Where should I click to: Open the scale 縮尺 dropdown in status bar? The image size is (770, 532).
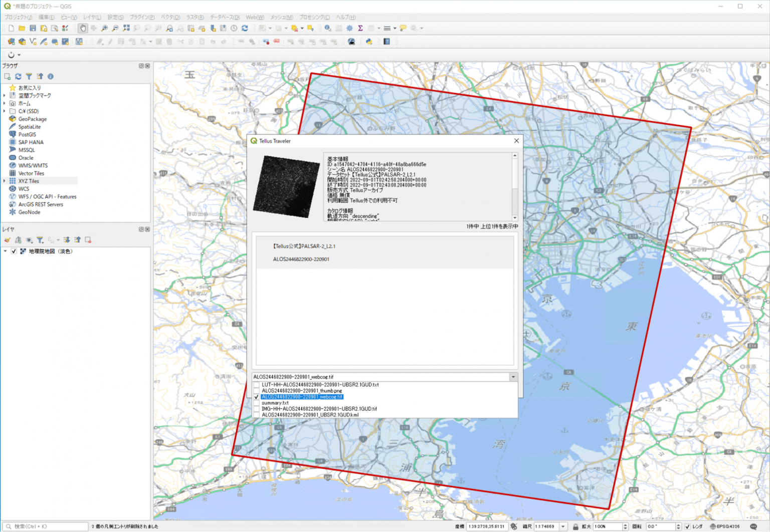click(563, 526)
